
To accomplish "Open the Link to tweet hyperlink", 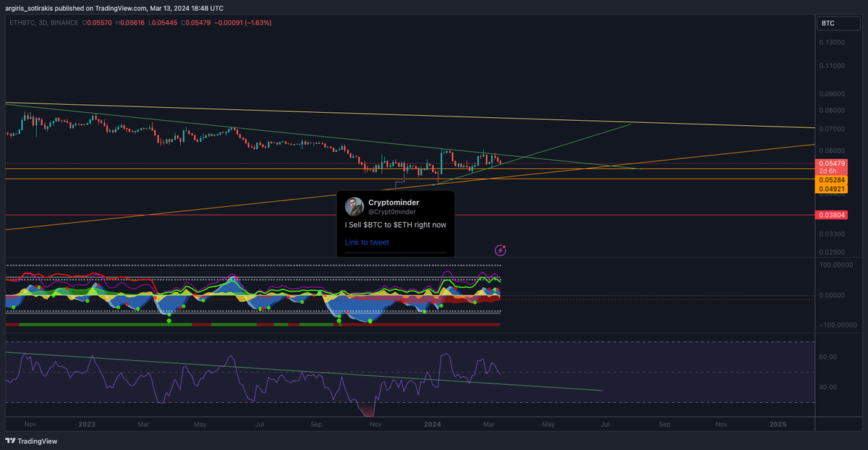I will pyautogui.click(x=367, y=242).
